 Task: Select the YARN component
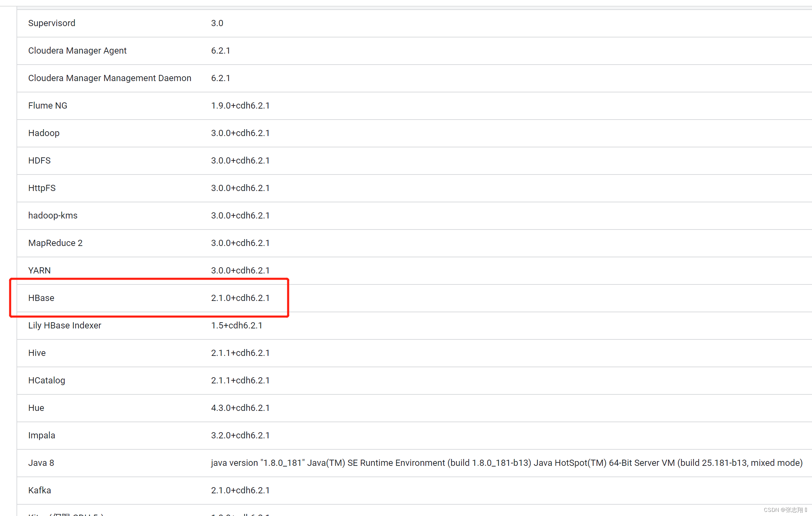tap(39, 270)
